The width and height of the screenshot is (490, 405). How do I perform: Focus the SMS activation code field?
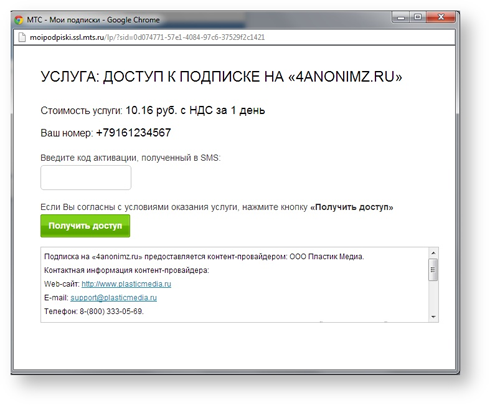(86, 178)
